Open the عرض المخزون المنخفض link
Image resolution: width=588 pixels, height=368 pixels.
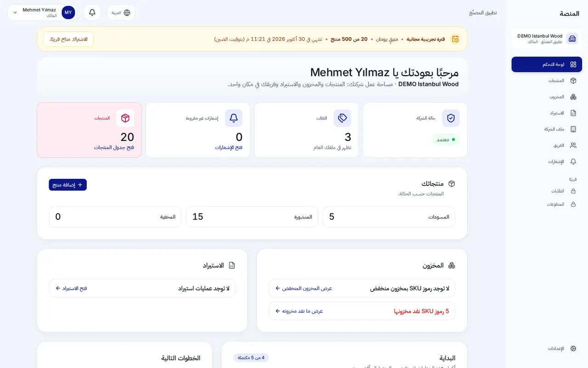304,288
